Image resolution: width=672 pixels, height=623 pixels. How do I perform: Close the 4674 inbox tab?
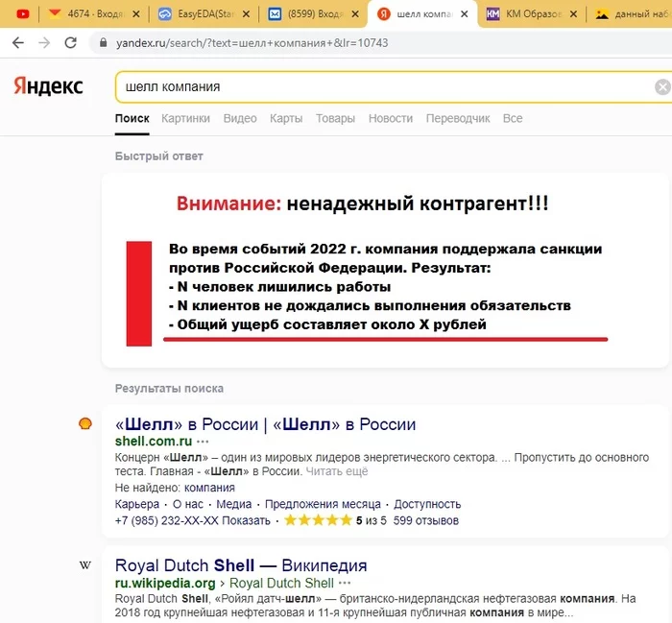pos(136,14)
